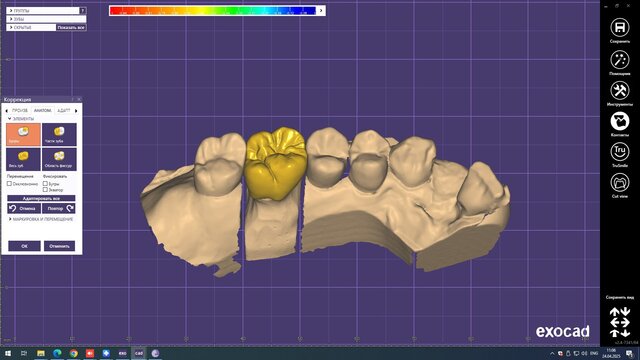Open Microsoft Edge from the taskbar

tap(57, 353)
